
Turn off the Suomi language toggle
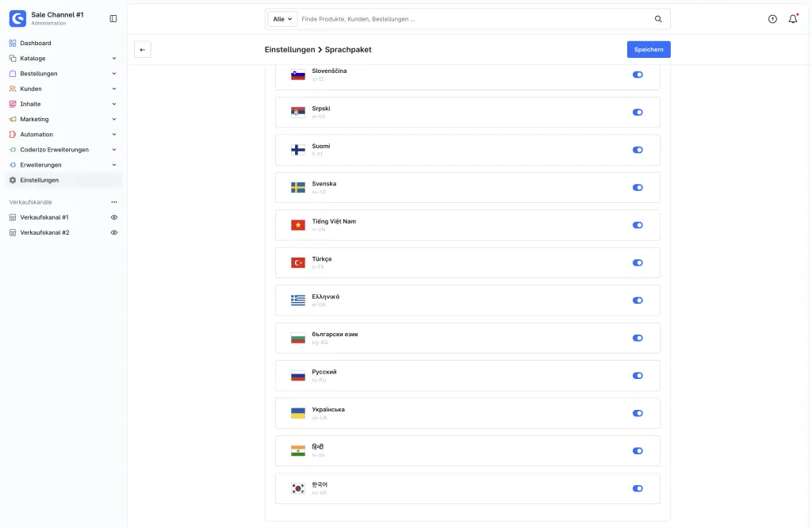638,150
